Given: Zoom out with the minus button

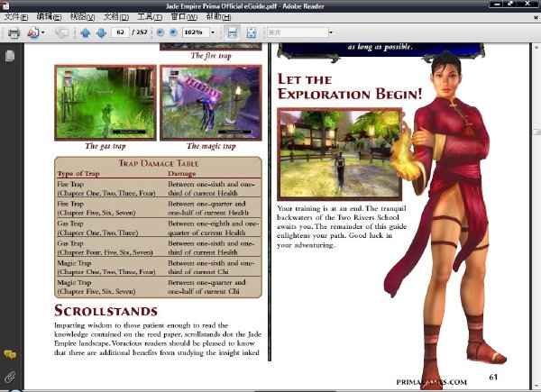Looking at the screenshot, I should 160,32.
